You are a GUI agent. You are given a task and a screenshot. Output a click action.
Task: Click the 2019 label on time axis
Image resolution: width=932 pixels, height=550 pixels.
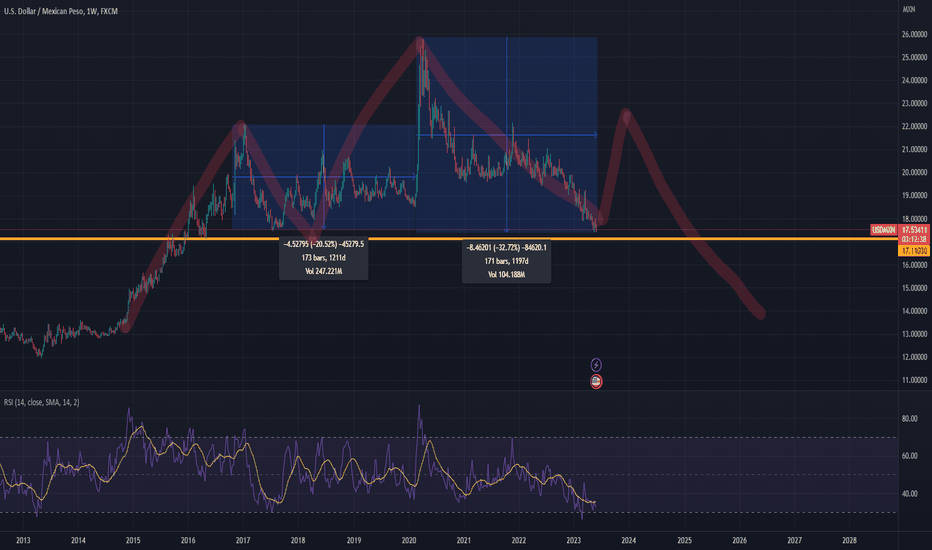pyautogui.click(x=354, y=540)
